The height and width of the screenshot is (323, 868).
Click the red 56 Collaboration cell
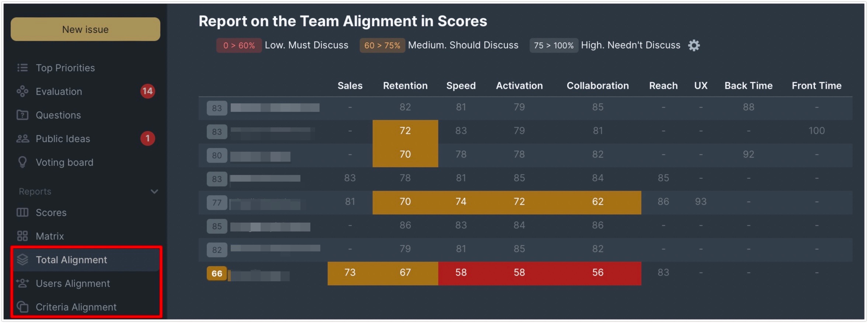tap(597, 273)
